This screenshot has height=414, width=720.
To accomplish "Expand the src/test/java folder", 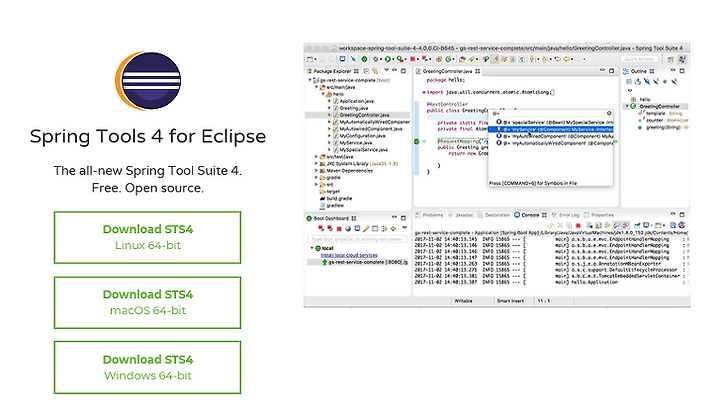I will (x=316, y=157).
